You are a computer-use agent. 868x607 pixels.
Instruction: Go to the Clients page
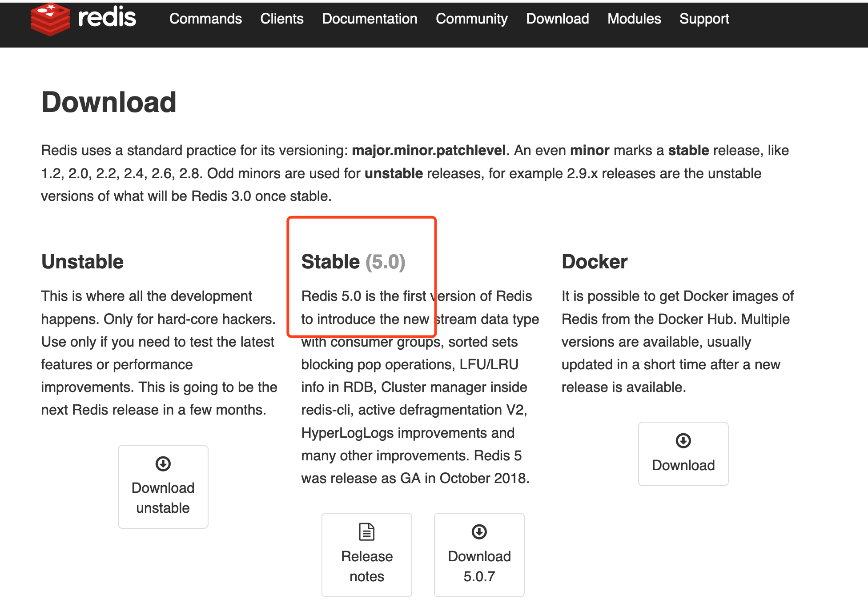(x=281, y=19)
